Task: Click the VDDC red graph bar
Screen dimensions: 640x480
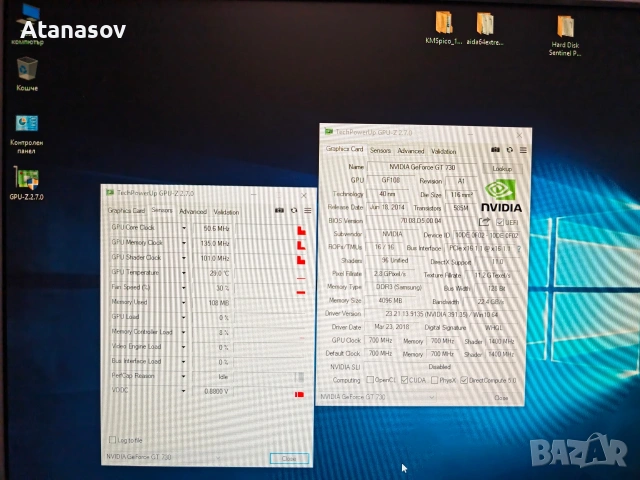Action: (299, 394)
